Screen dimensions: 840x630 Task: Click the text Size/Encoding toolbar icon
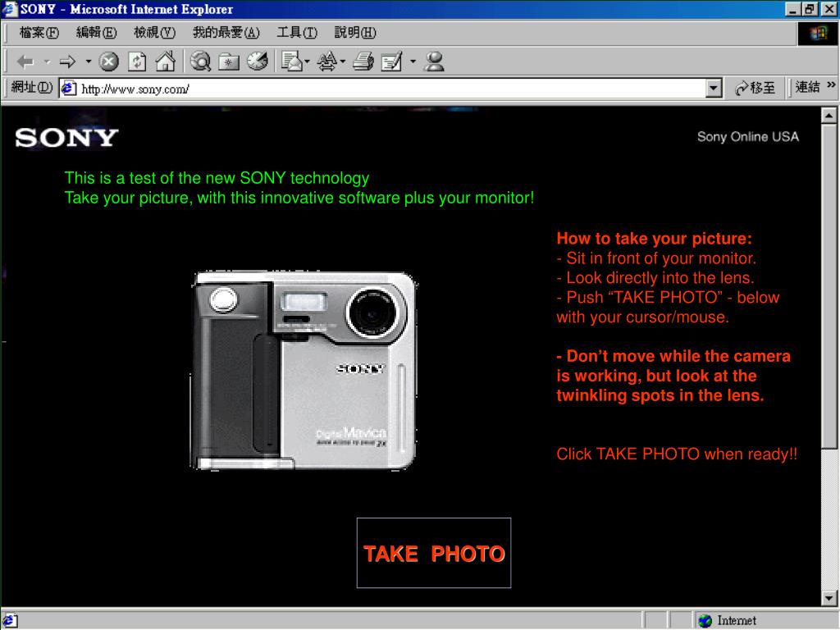pyautogui.click(x=326, y=62)
